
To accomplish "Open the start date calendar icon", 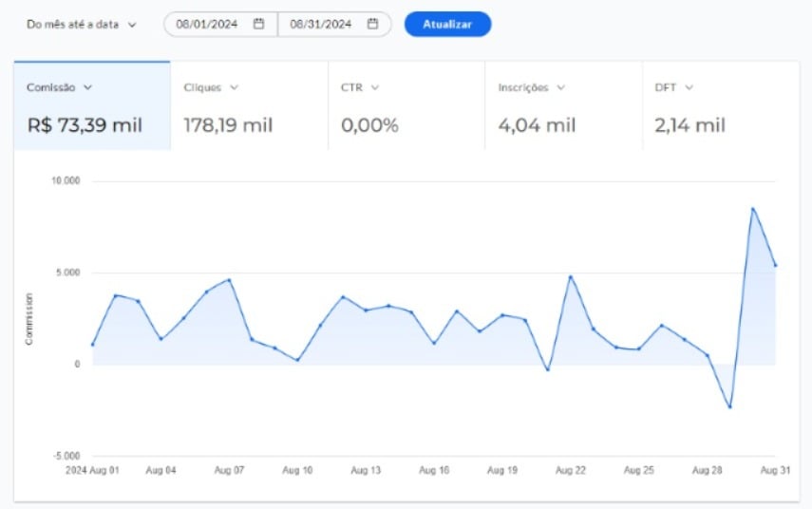I will [x=258, y=25].
